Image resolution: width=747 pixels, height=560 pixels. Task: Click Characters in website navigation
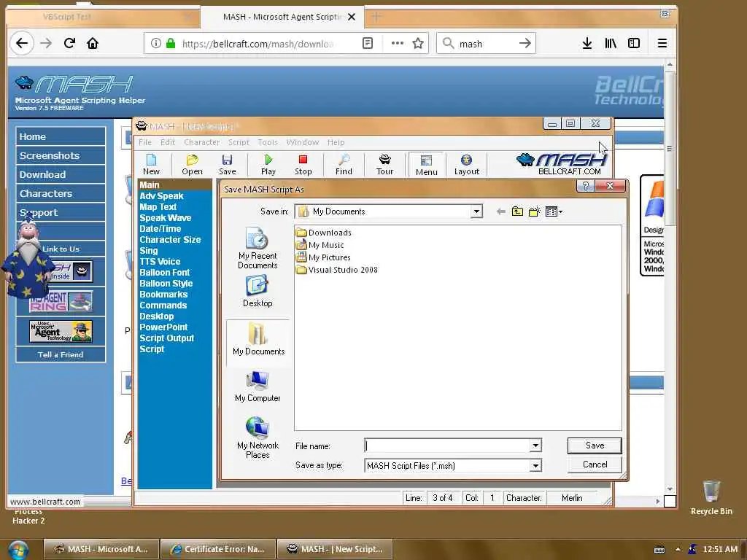61,193
